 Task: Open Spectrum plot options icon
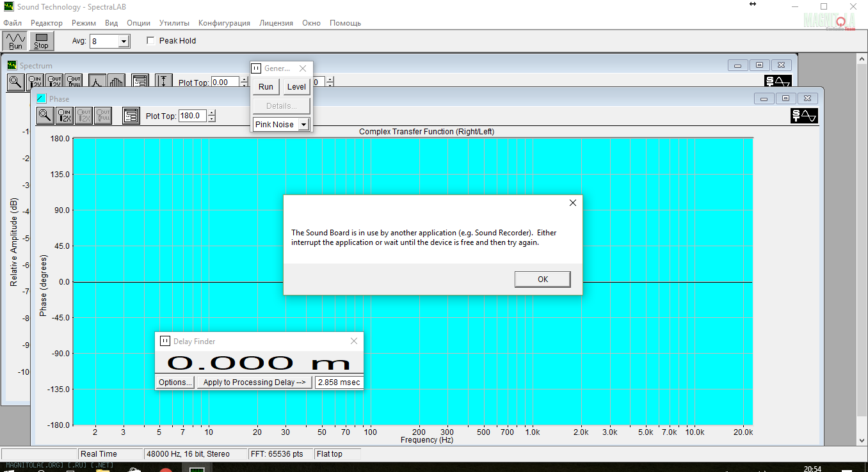pos(140,82)
